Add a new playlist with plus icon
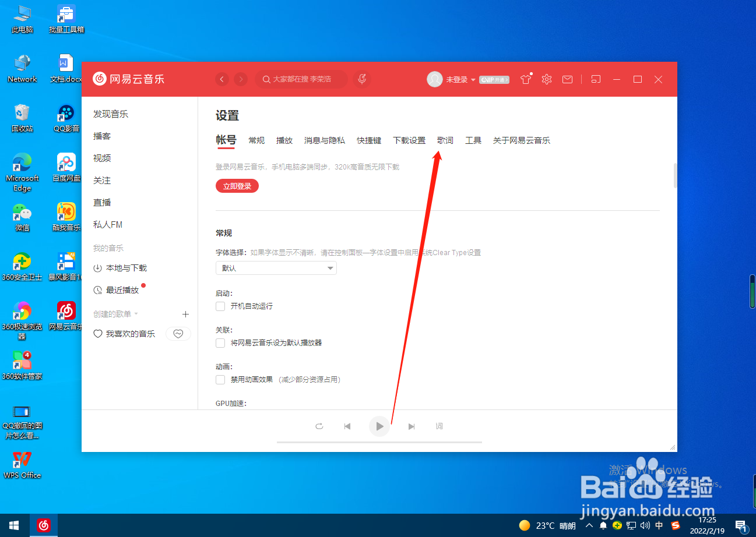This screenshot has height=537, width=756. 186,314
